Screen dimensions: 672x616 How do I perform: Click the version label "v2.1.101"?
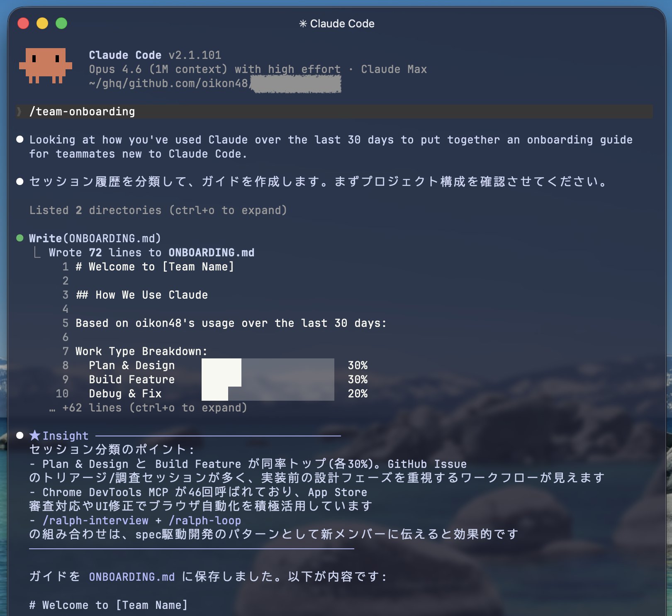tap(195, 55)
